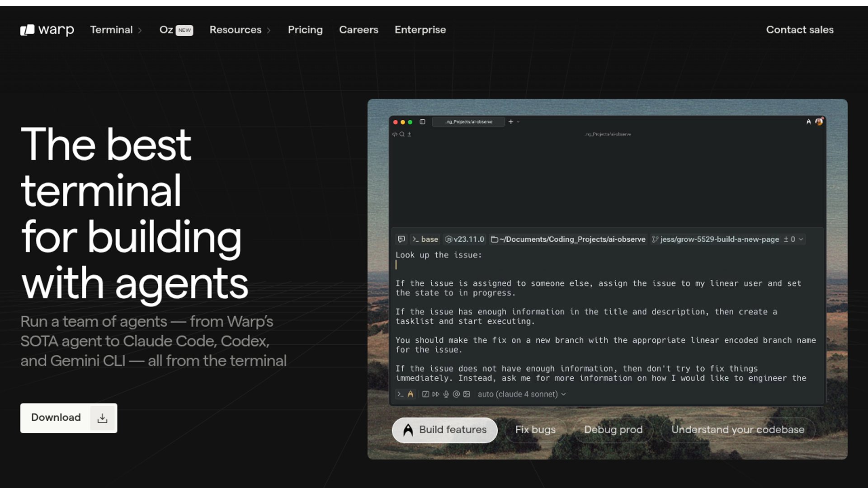Click the download arrow icon on the Download button
Viewport: 868px width, 488px height.
coord(103,418)
